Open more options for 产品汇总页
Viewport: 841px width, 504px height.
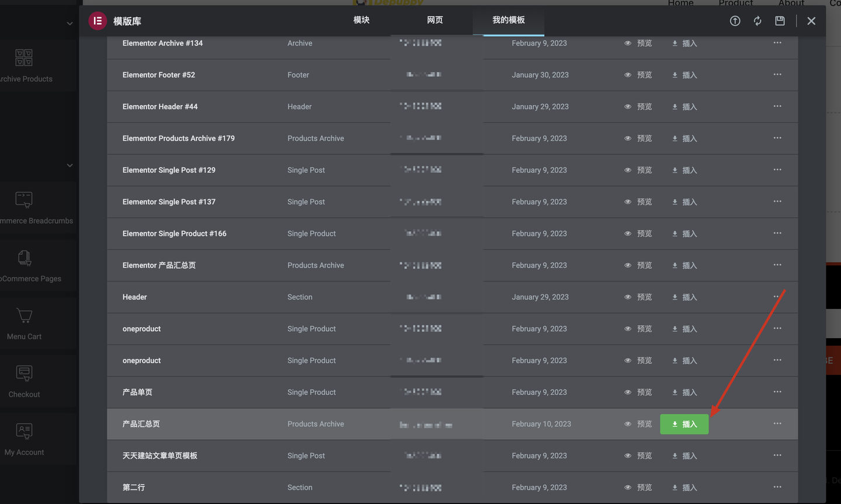[777, 423]
